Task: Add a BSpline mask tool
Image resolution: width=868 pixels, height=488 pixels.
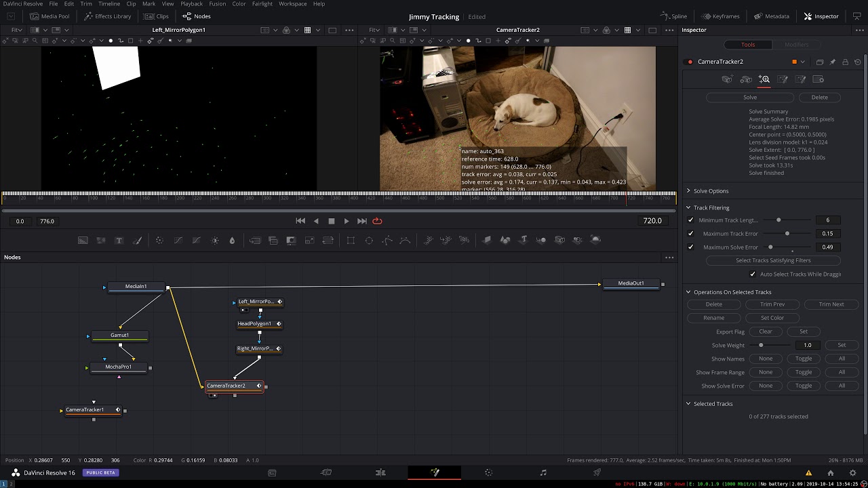Action: 405,241
